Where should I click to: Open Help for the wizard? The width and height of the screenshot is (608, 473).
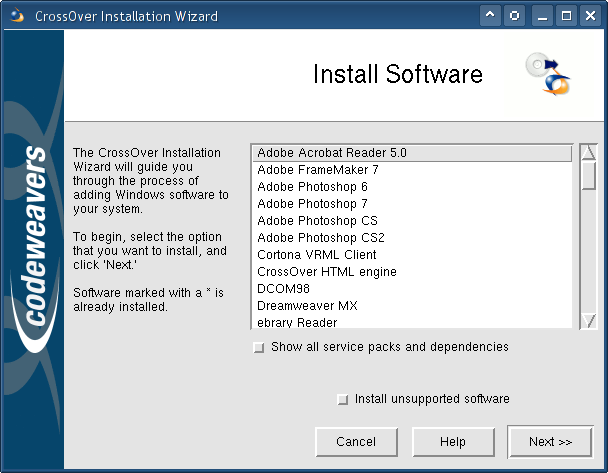click(x=453, y=442)
